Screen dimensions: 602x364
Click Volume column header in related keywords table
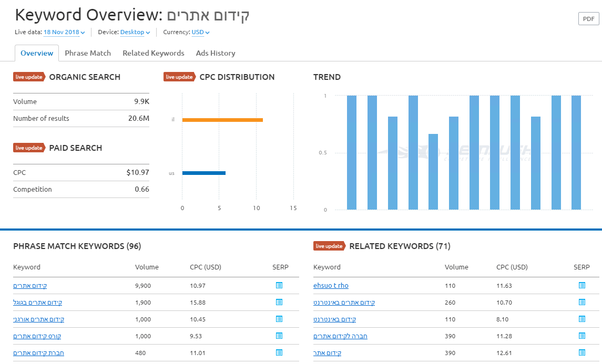coord(456,267)
